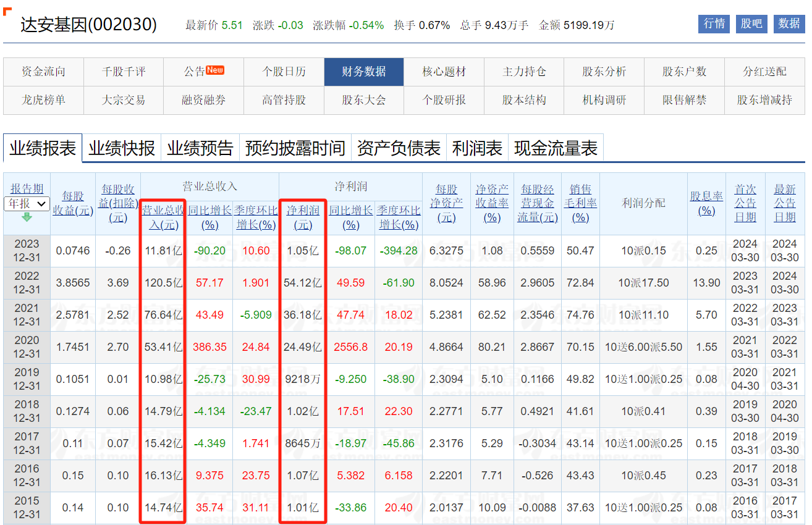Open 分红送配 section

tap(764, 72)
